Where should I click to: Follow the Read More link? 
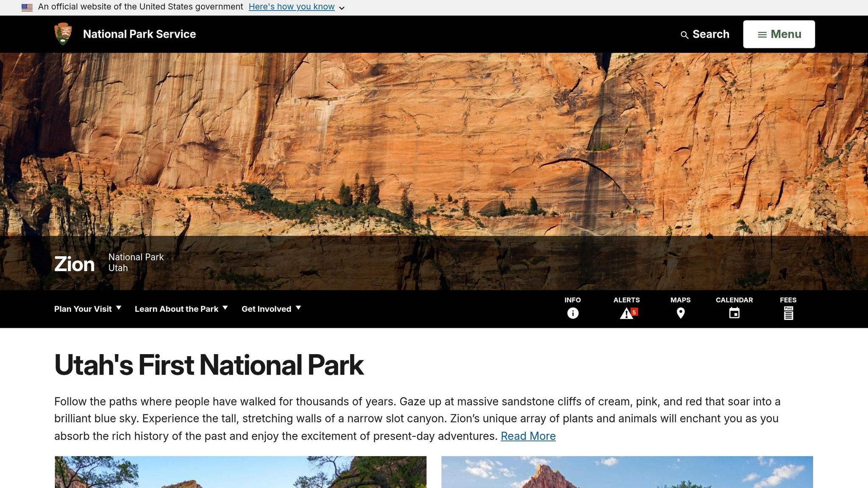(x=528, y=436)
